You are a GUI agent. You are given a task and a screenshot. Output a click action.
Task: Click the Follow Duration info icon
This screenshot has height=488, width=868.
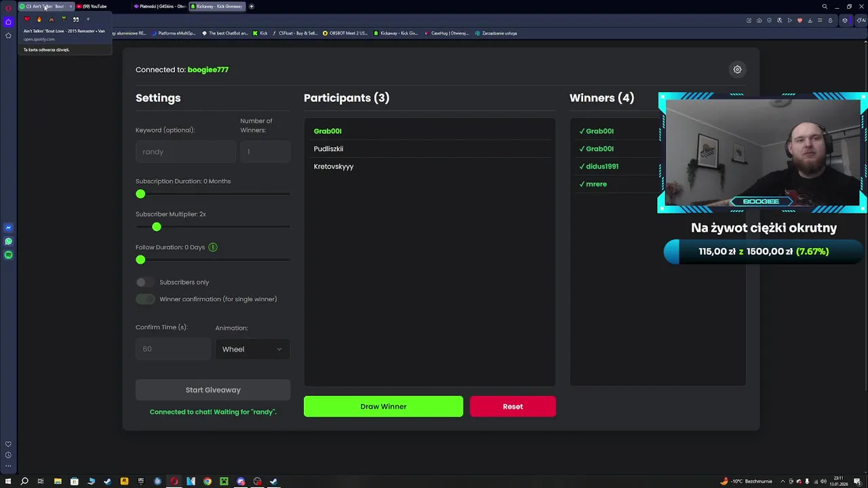pos(213,247)
